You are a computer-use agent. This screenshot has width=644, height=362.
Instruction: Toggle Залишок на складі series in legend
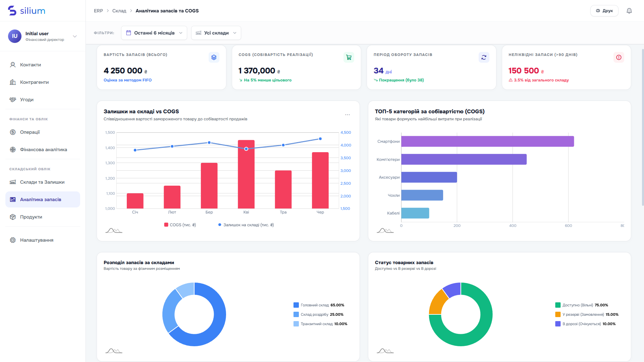[x=246, y=225]
